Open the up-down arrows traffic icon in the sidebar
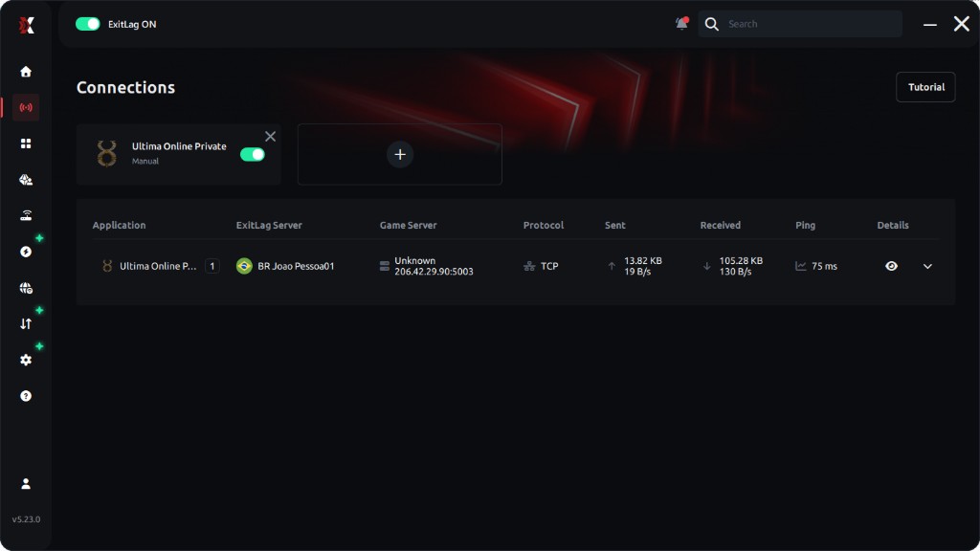Image resolution: width=980 pixels, height=551 pixels. coord(26,323)
